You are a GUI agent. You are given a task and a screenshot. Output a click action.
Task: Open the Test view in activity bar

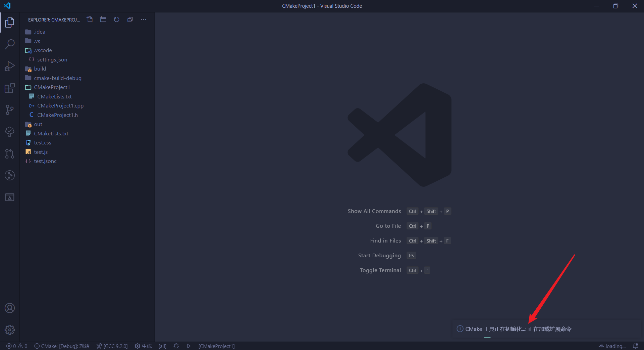click(x=10, y=132)
